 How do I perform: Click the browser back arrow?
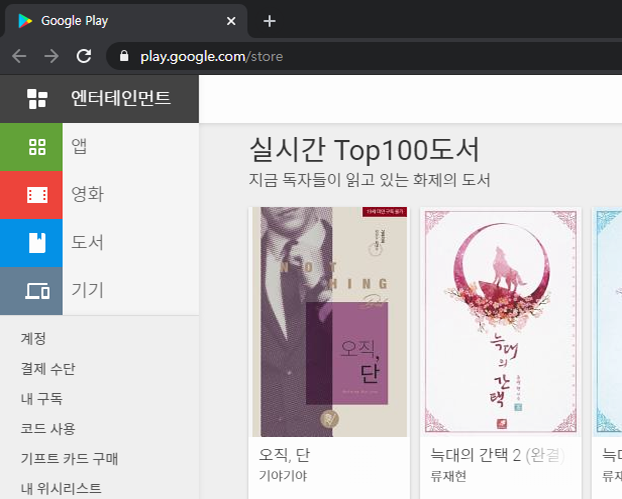coord(19,56)
